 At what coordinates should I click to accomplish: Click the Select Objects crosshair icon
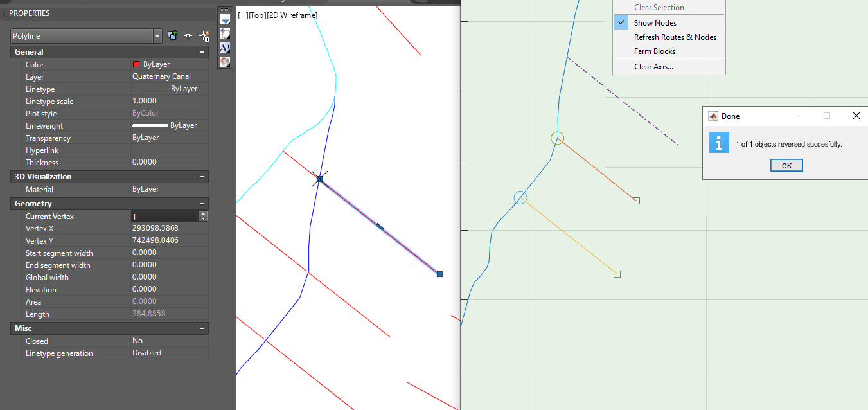[188, 36]
